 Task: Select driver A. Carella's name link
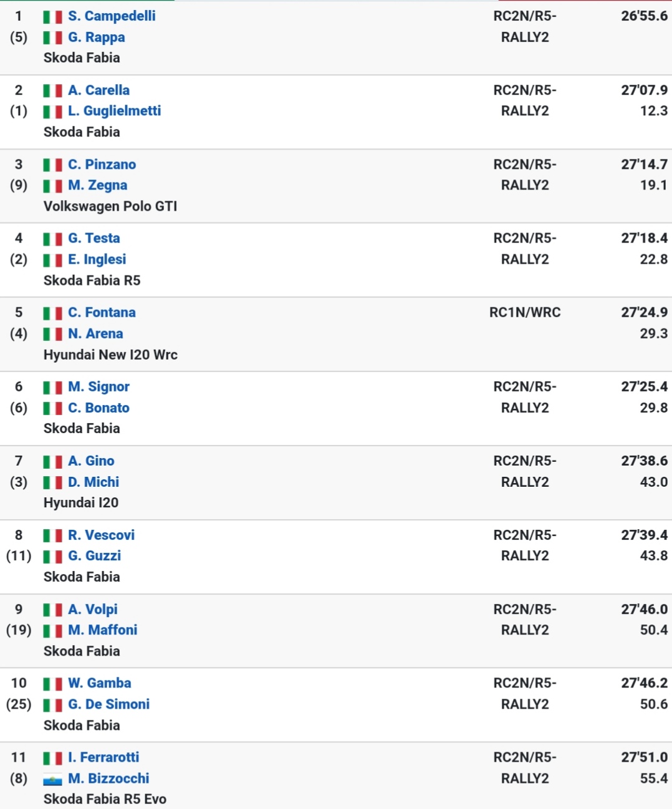(98, 90)
